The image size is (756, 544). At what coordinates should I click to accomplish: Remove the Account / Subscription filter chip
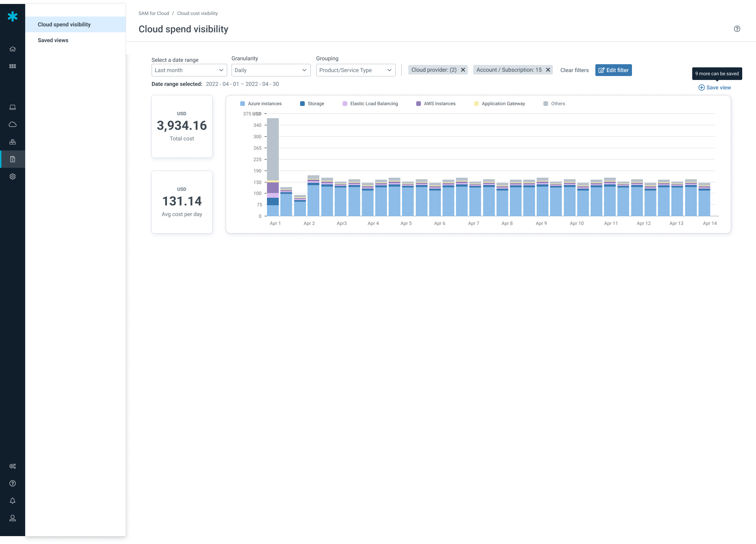(548, 70)
